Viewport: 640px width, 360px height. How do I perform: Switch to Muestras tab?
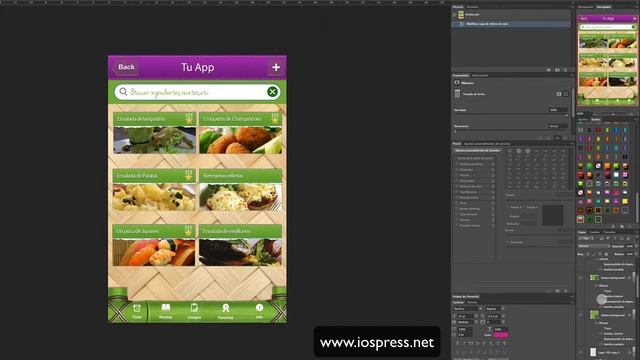coord(583,120)
